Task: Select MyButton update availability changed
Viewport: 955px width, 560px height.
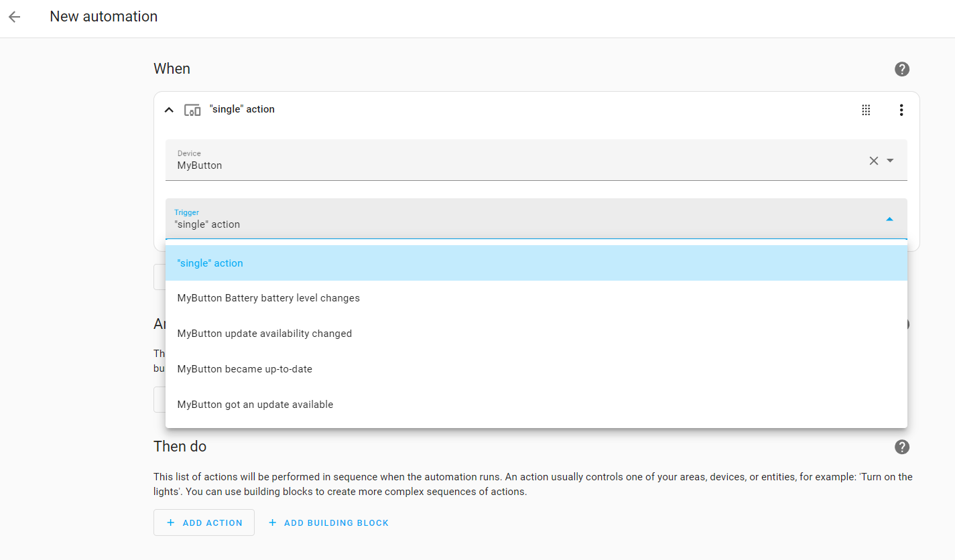Action: (264, 334)
